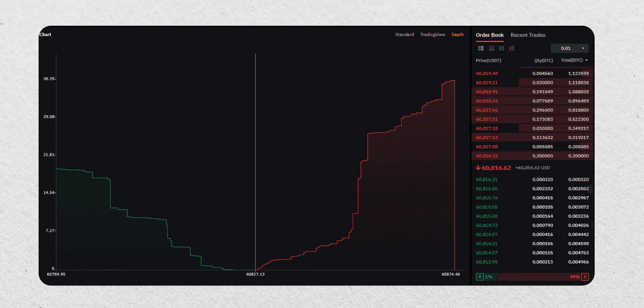Switch chart to Standard view
The width and height of the screenshot is (644, 308).
pos(404,35)
